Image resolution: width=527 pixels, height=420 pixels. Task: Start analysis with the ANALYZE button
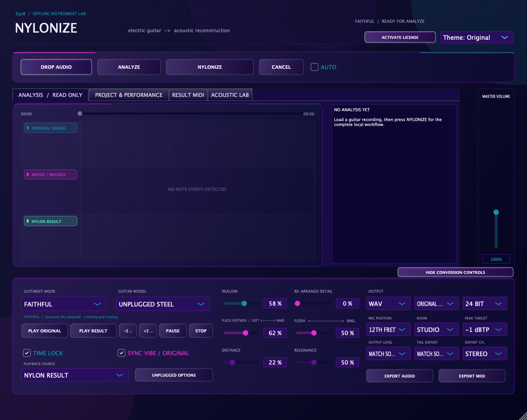coord(129,67)
